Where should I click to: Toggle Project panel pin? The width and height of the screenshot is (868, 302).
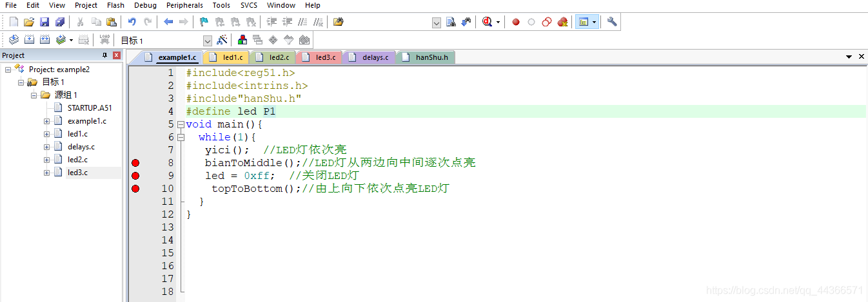pos(105,55)
